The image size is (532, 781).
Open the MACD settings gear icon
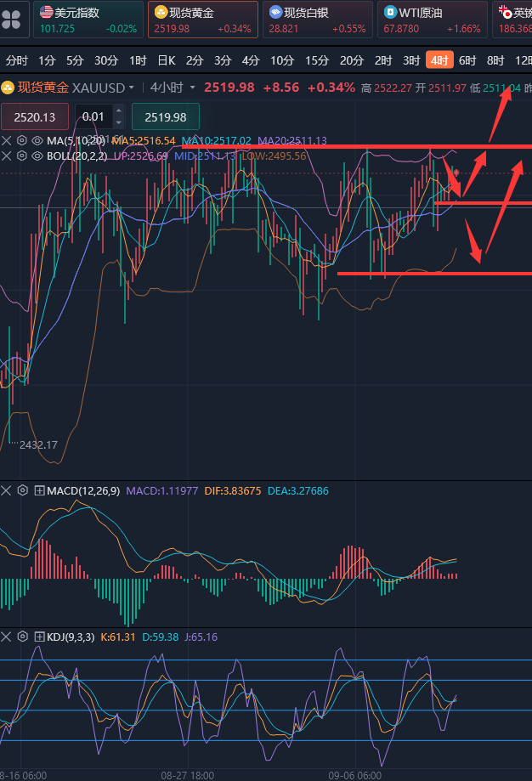click(22, 490)
